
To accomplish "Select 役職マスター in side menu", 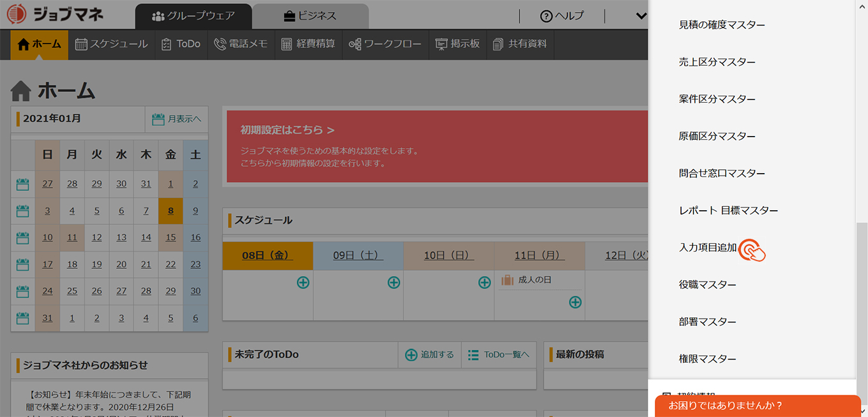I will [x=707, y=284].
